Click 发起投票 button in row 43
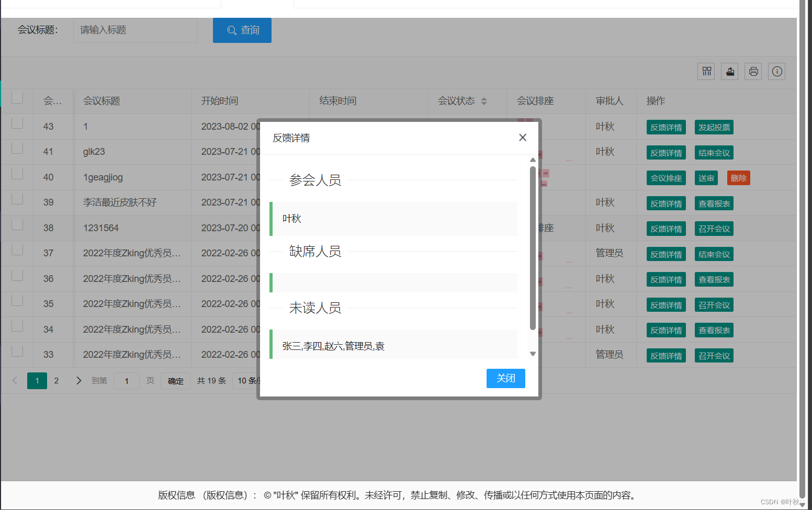812x510 pixels. tap(714, 127)
